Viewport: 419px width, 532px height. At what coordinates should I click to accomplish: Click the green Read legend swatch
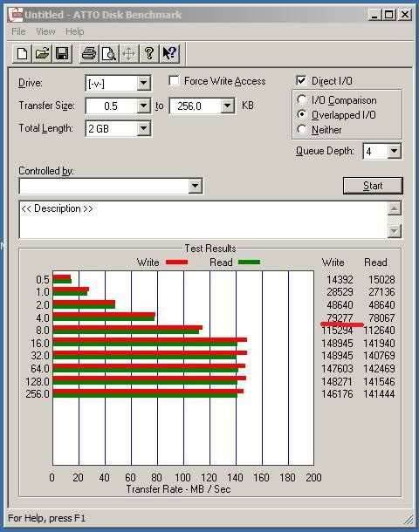click(x=250, y=263)
